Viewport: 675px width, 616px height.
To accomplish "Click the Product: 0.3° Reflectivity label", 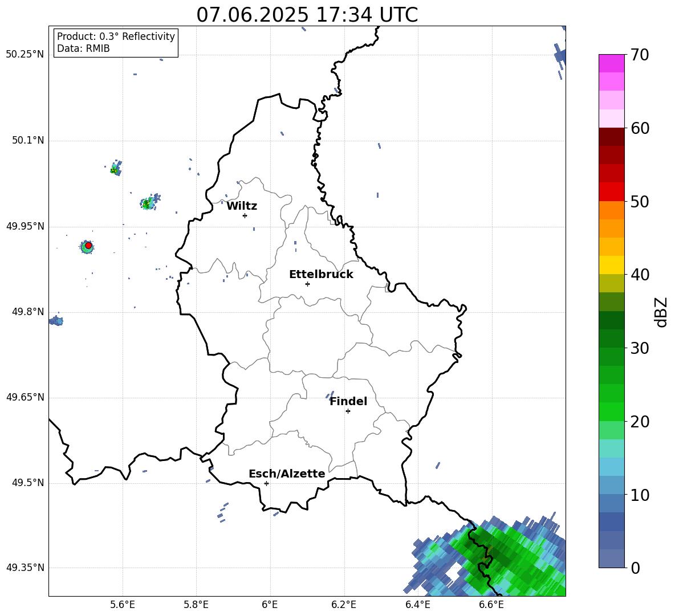I will [116, 36].
